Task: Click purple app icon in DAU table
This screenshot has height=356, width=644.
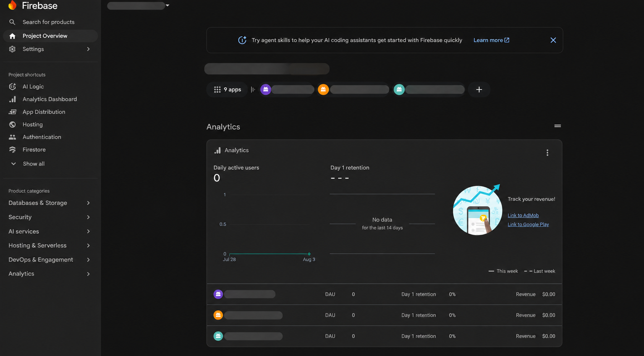Action: pos(218,294)
